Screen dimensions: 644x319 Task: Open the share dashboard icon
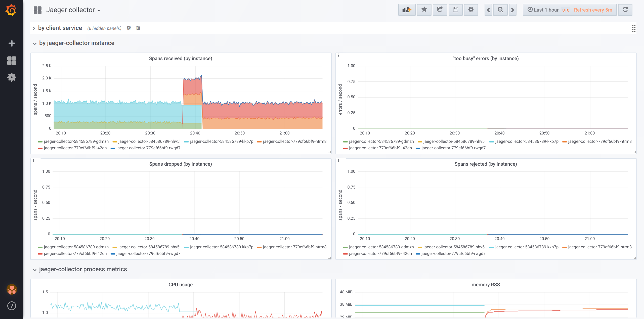pos(440,10)
